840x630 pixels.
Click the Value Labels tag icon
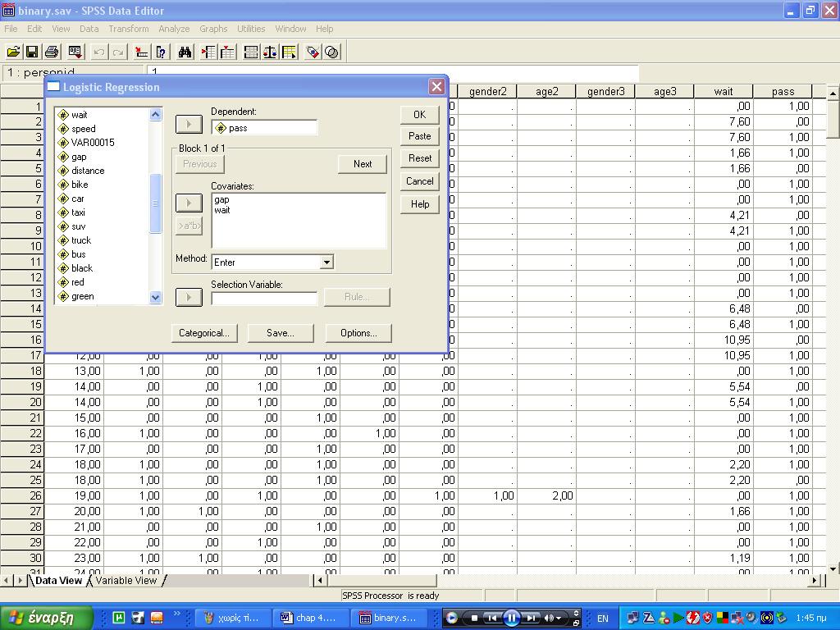(x=313, y=52)
